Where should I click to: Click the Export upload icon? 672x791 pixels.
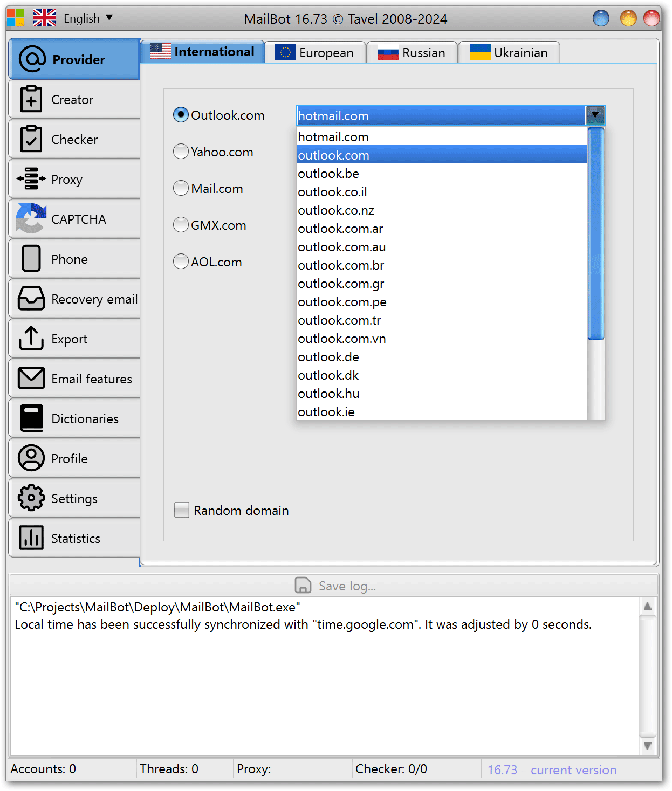(x=31, y=338)
